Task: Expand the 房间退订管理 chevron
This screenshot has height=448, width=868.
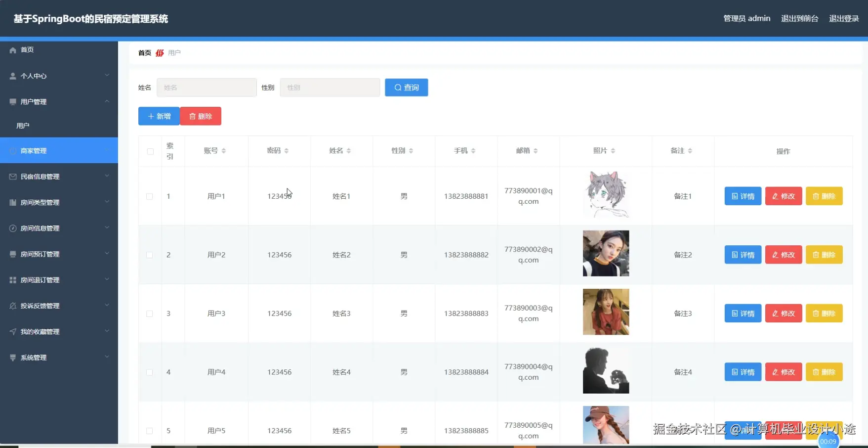Action: [x=107, y=279]
